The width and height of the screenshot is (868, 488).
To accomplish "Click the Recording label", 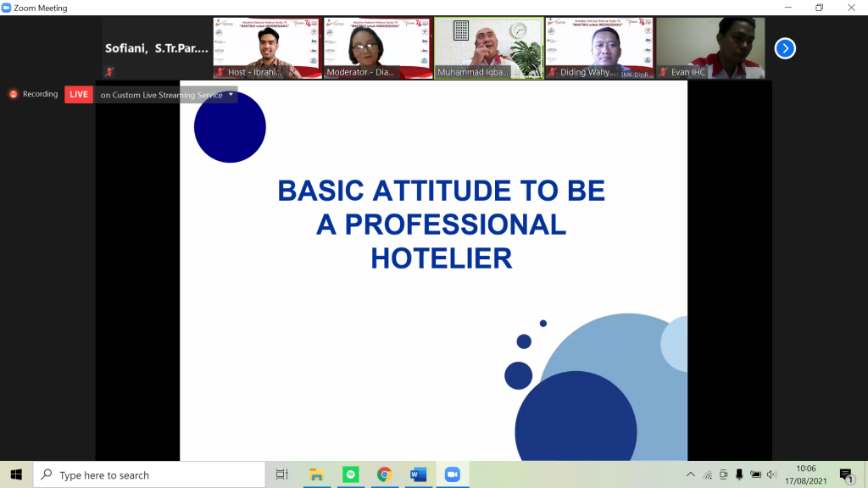I will 41,94.
